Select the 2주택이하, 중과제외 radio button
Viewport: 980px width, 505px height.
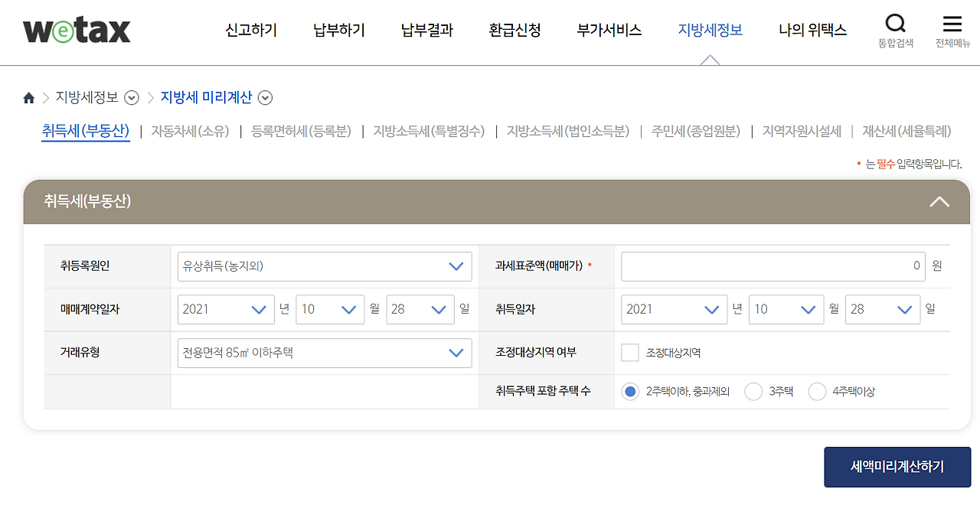pyautogui.click(x=630, y=392)
